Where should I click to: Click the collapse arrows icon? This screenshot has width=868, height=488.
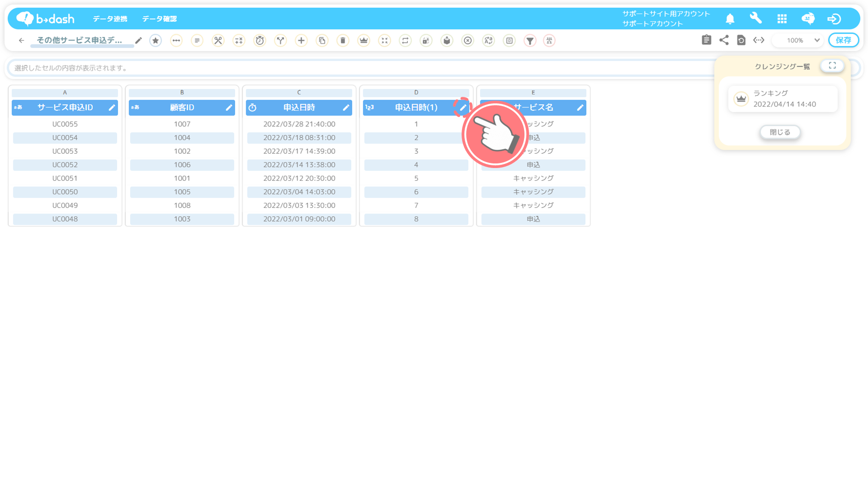(384, 40)
